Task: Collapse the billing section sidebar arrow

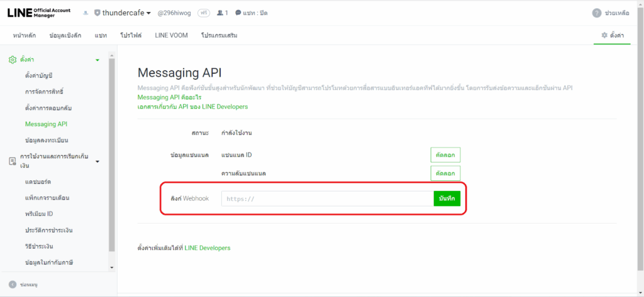Action: tap(97, 162)
